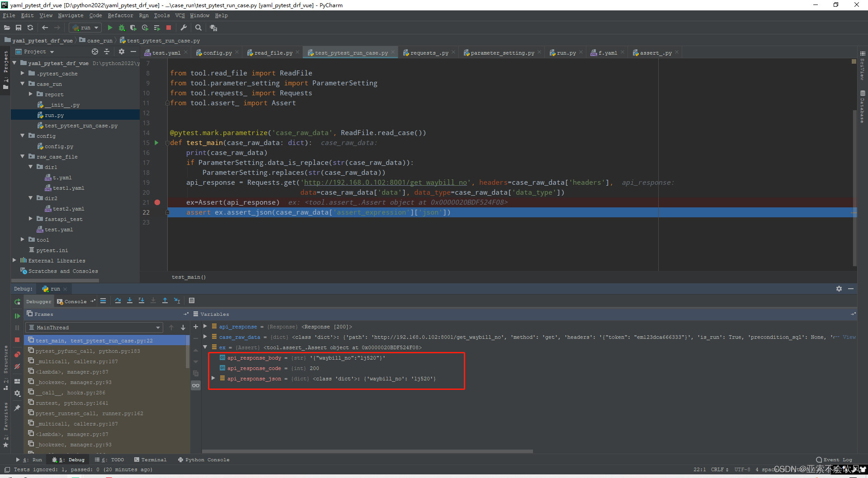Image resolution: width=868 pixels, height=478 pixels.
Task: Toggle the glasses Show Watches in Variables button
Action: (x=196, y=385)
